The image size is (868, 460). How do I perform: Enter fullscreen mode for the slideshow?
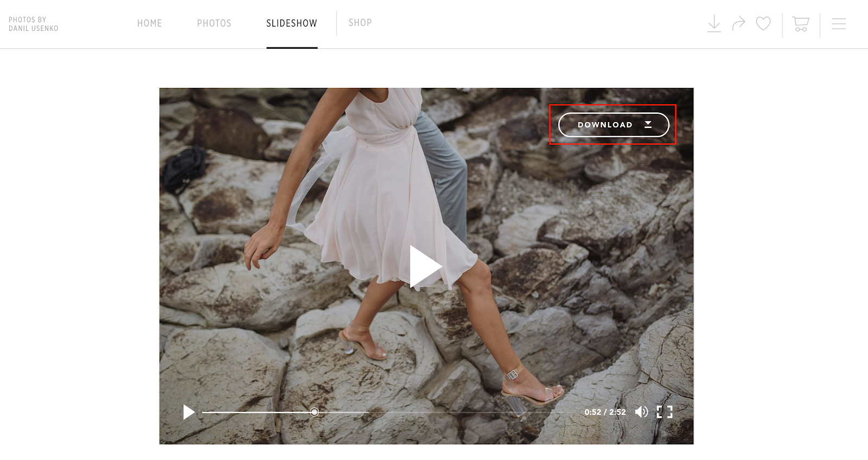(665, 412)
